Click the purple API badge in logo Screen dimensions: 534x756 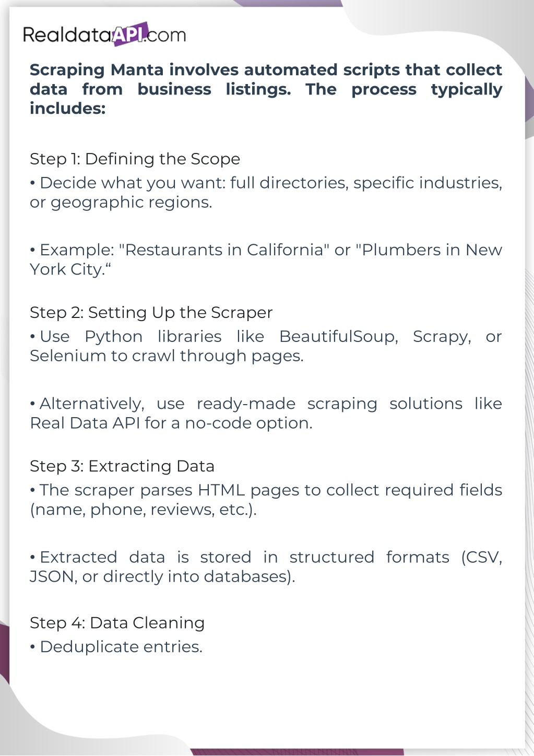[x=129, y=34]
